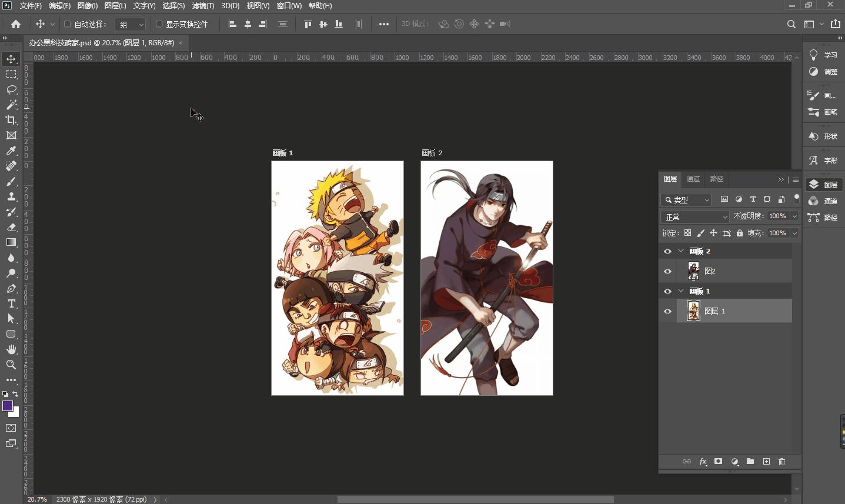Image resolution: width=845 pixels, height=504 pixels.
Task: Hide the 画板 1 artboard
Action: 667,291
